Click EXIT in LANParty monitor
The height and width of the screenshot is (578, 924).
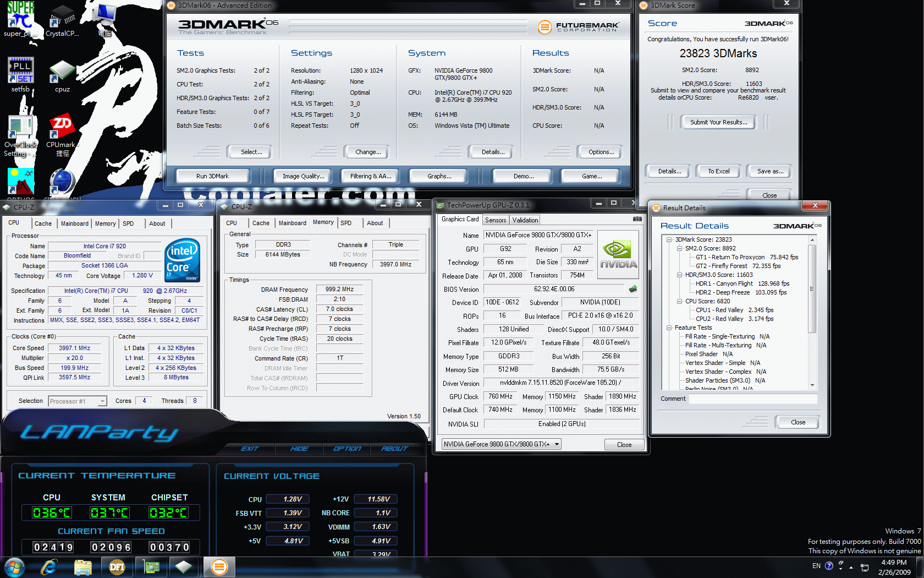(250, 449)
